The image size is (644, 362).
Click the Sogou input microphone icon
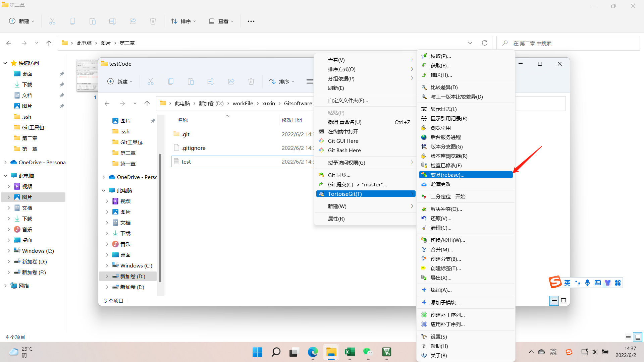click(x=587, y=283)
